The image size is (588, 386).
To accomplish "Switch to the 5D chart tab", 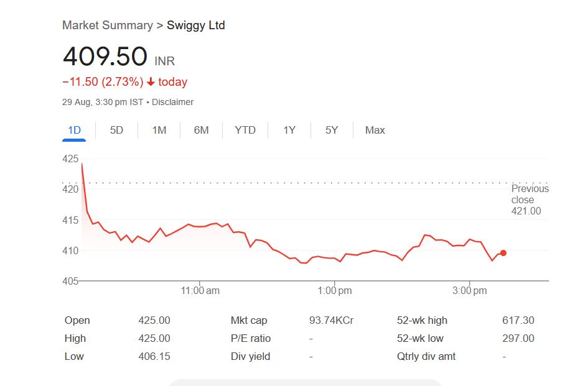I will [x=116, y=130].
